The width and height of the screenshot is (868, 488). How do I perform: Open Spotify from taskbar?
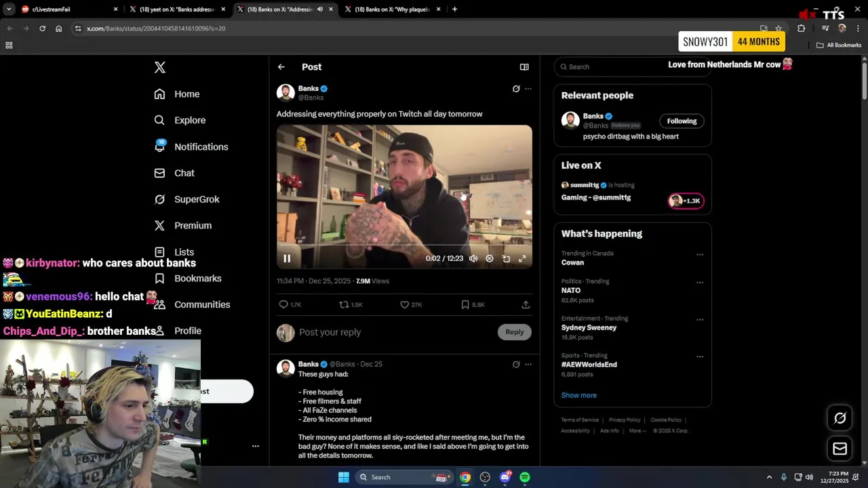[525, 477]
